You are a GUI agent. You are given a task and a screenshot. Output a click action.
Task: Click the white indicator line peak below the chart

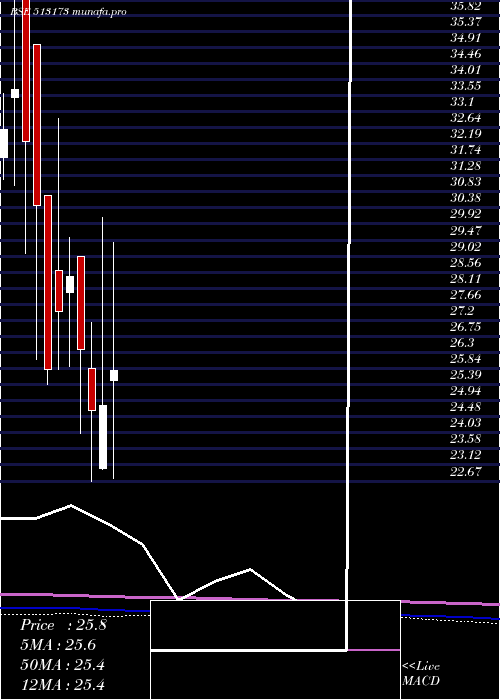(x=71, y=505)
